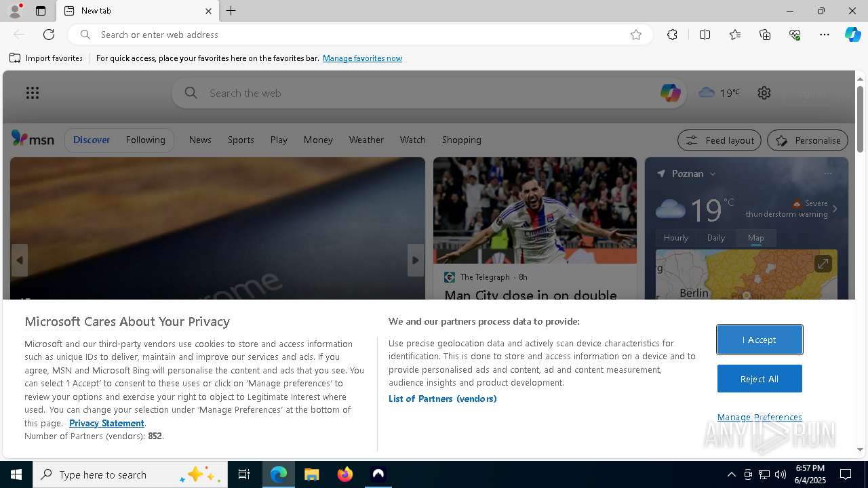Image resolution: width=868 pixels, height=488 pixels.
Task: Open the tab actions menu icon
Action: click(x=41, y=11)
